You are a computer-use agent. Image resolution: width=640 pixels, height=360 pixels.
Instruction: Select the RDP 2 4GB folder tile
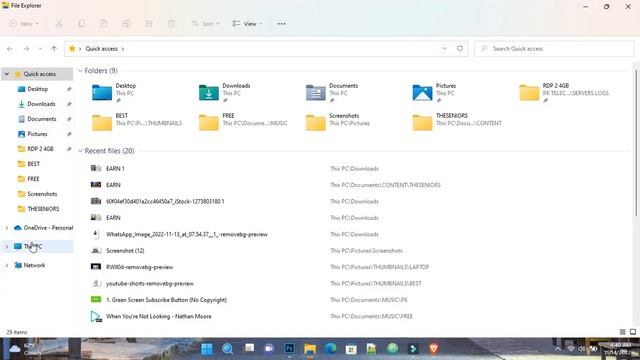coord(564,93)
